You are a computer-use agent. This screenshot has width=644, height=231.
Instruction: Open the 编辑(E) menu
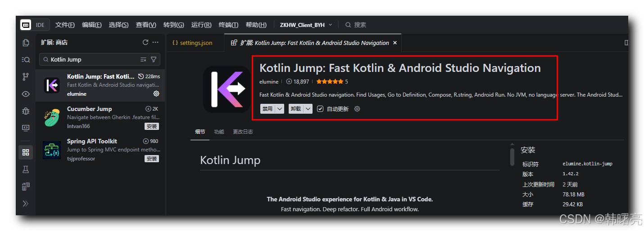(92, 25)
